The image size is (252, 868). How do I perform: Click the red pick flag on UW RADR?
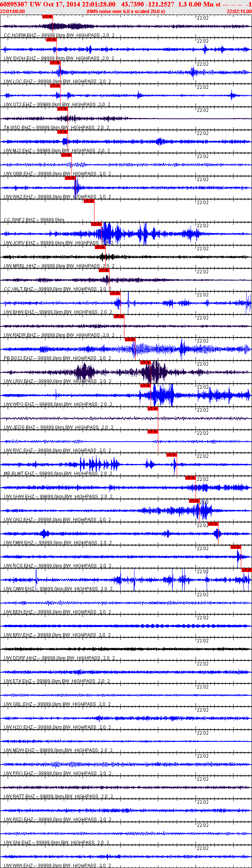coord(119,316)
